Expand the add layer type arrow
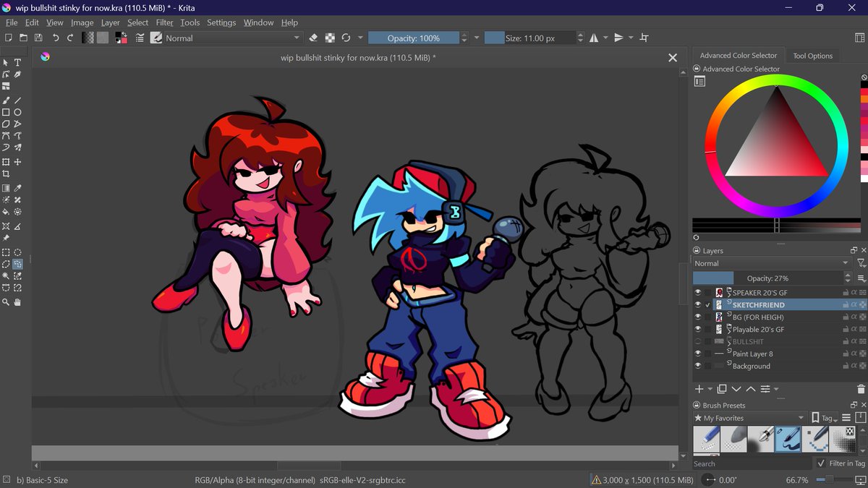The height and width of the screenshot is (488, 868). (x=711, y=390)
